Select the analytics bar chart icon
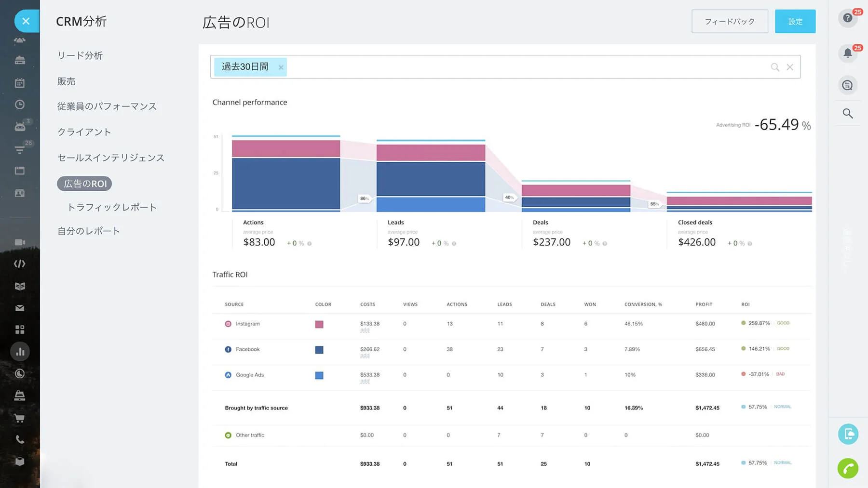The width and height of the screenshot is (868, 488). (x=19, y=352)
